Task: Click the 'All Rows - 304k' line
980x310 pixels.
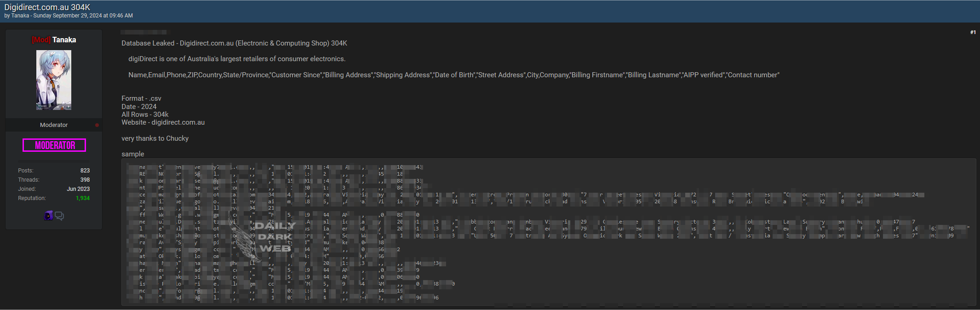Action: point(145,115)
